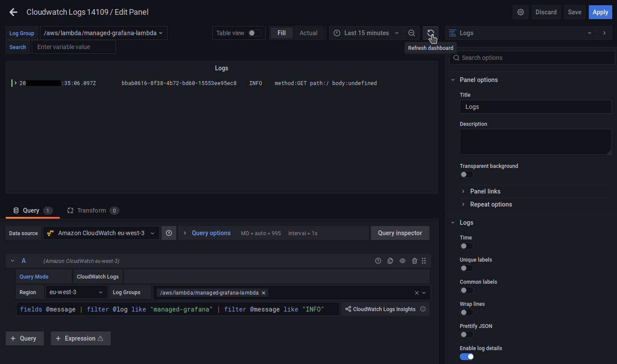This screenshot has height=364, width=617.
Task: Open Amazon CloudWatch data source dropdown
Action: 101,233
